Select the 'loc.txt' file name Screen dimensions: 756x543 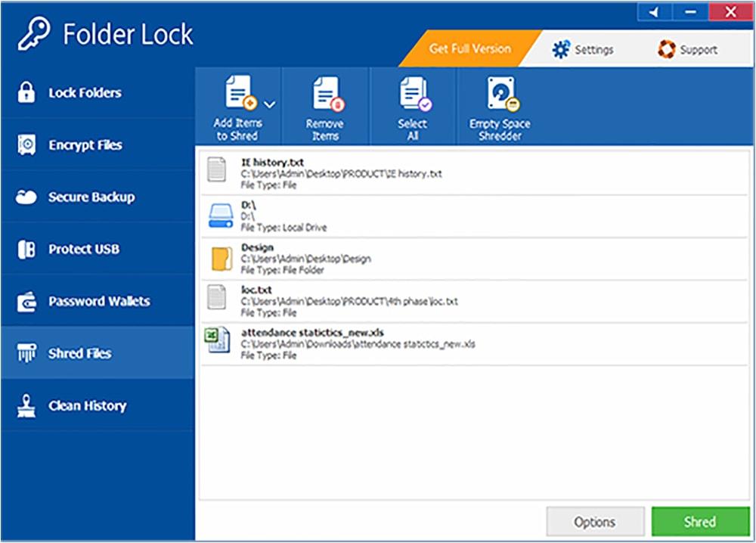click(256, 290)
